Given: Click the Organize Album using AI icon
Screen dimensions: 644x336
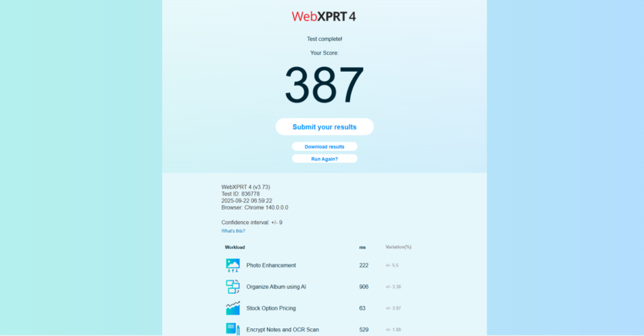Looking at the screenshot, I should 232,287.
